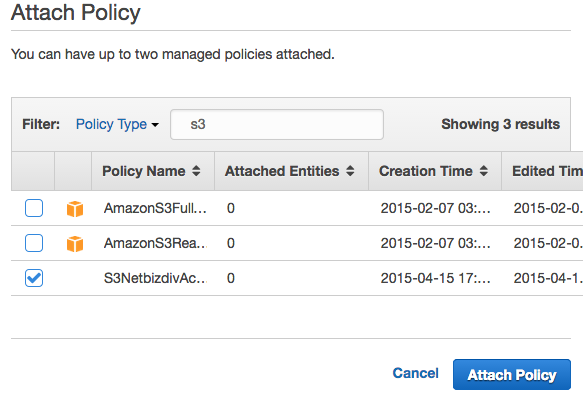The height and width of the screenshot is (403, 583).
Task: Open the Policy Type filter dropdown
Action: coord(117,124)
